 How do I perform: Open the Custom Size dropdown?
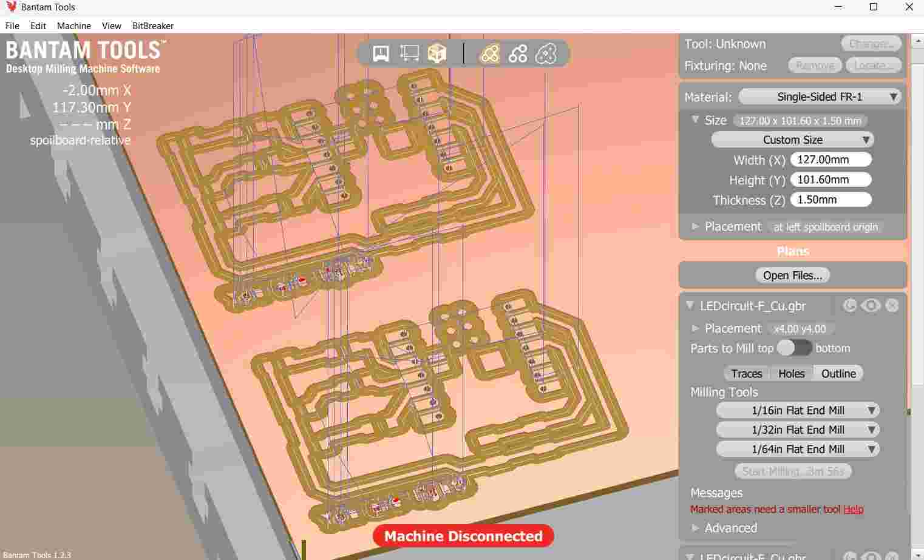tap(792, 140)
